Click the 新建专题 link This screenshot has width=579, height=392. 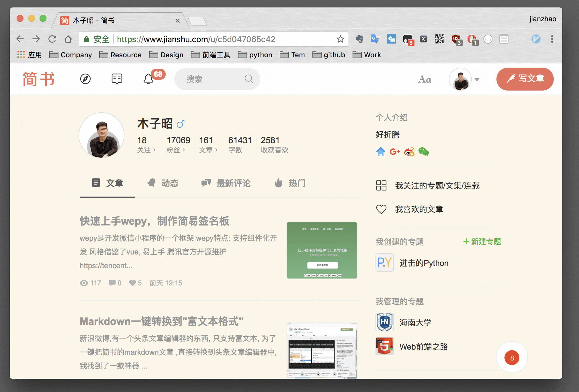click(x=482, y=242)
